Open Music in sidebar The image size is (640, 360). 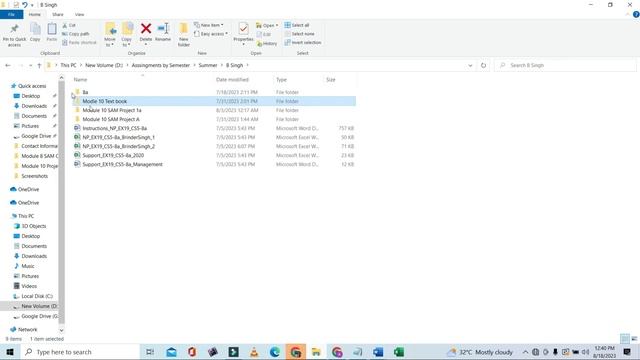click(28, 266)
